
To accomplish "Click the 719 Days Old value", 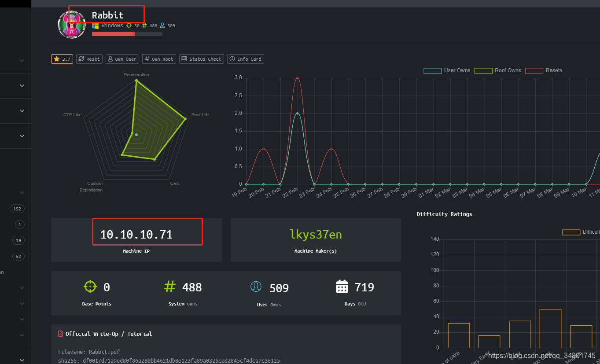I will click(364, 287).
